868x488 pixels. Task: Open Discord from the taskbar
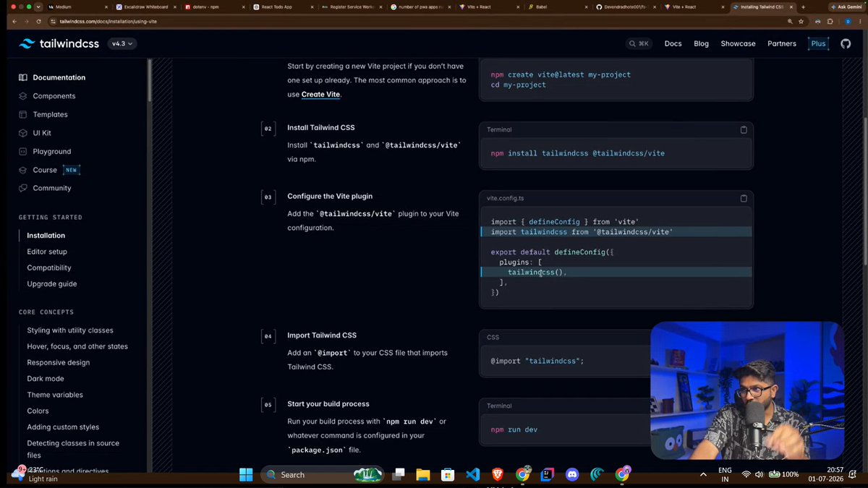tap(573, 474)
